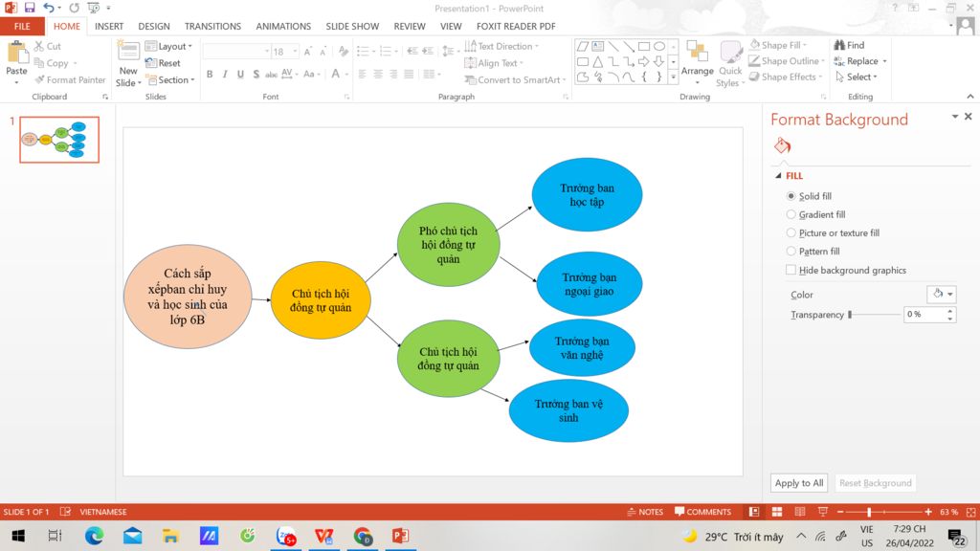
Task: Switch to Slide Sorter view icon
Action: click(x=777, y=512)
